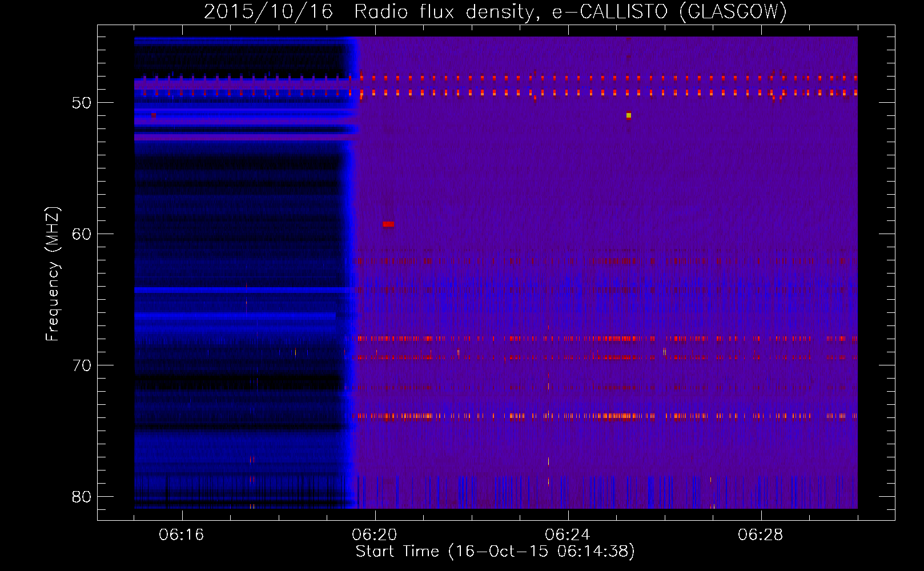Click the 50 frequency tick label

click(82, 103)
